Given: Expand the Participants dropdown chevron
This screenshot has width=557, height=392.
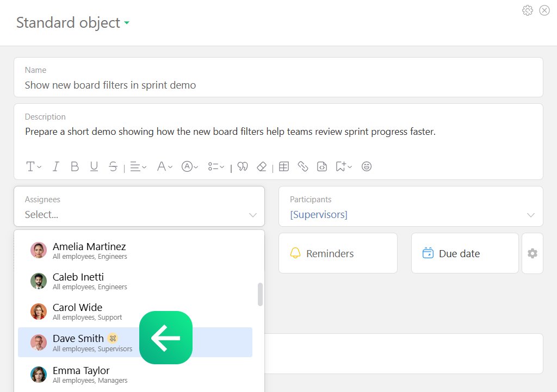Looking at the screenshot, I should (x=531, y=215).
